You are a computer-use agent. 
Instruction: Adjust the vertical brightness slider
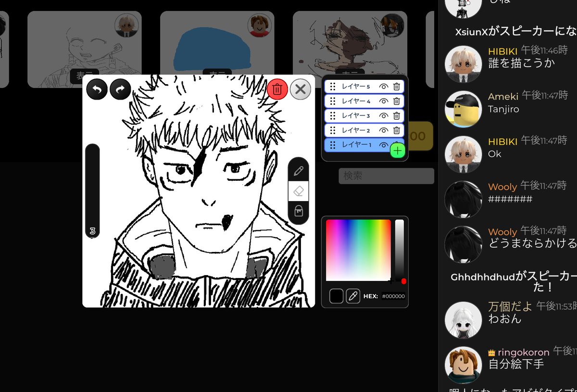[400, 250]
